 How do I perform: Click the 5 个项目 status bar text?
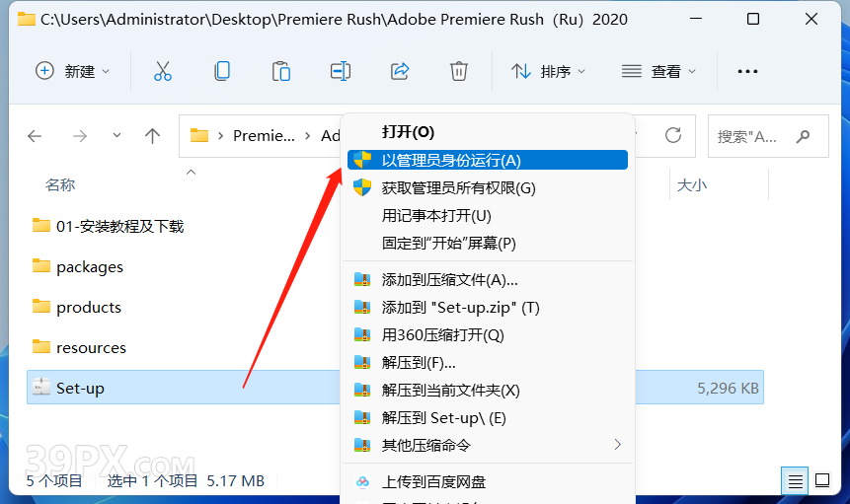click(53, 480)
